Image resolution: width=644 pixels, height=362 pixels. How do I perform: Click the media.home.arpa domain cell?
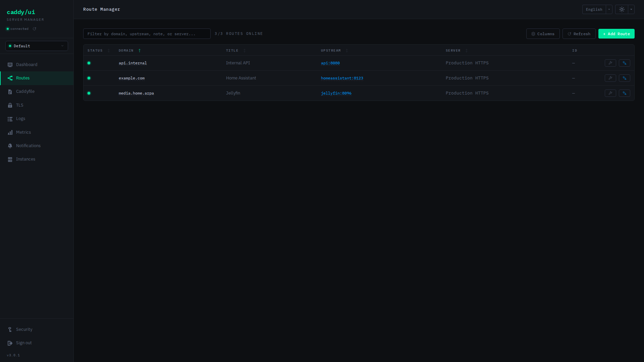tap(136, 93)
